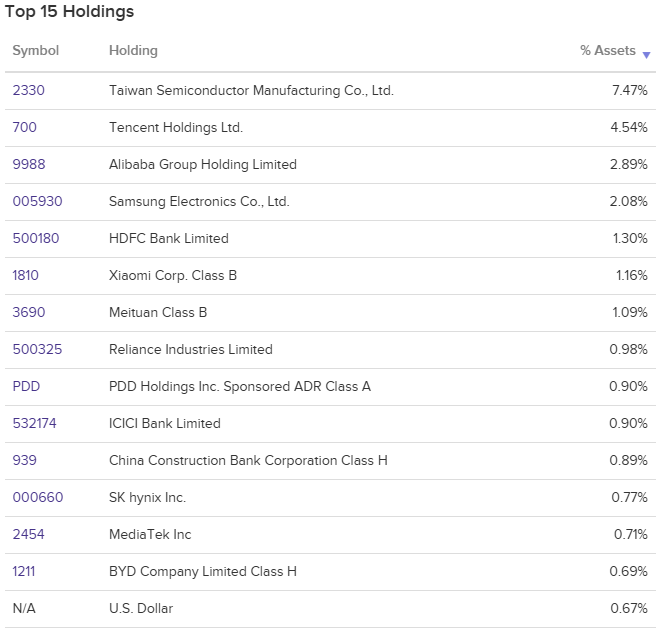
Task: Click the 0.69% assets value
Action: coord(629,571)
